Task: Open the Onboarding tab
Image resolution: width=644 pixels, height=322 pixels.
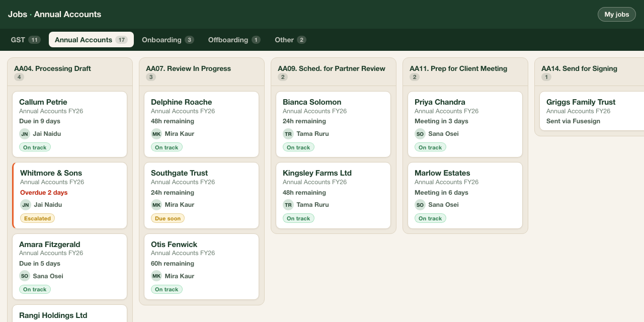Action: click(x=168, y=40)
